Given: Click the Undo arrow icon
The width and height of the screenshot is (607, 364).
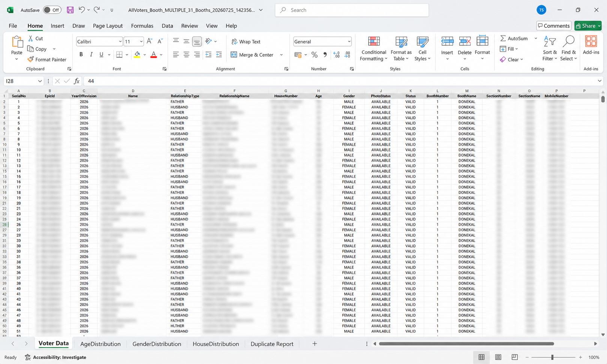Looking at the screenshot, I should click(82, 10).
